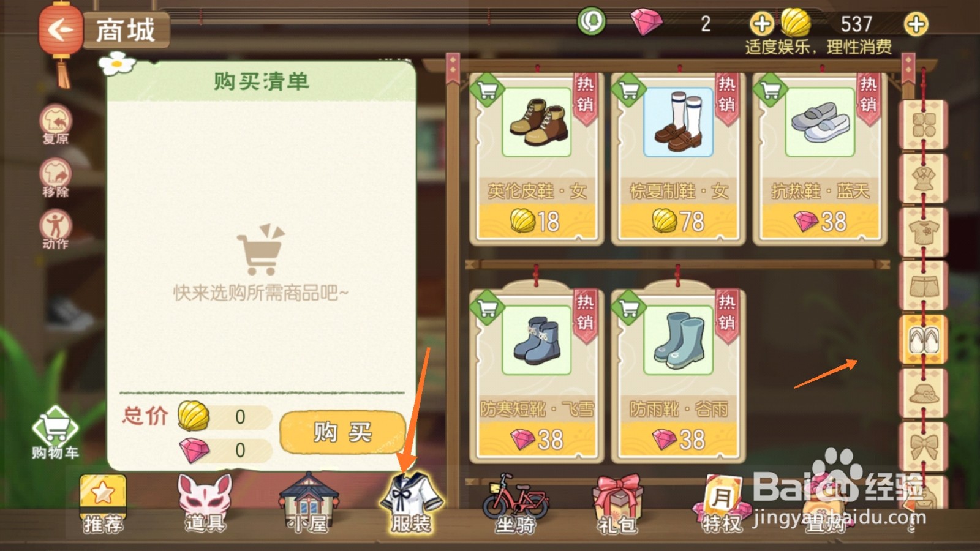The image size is (980, 551).
Task: Select the 移除 remove clothing icon
Action: tap(56, 178)
